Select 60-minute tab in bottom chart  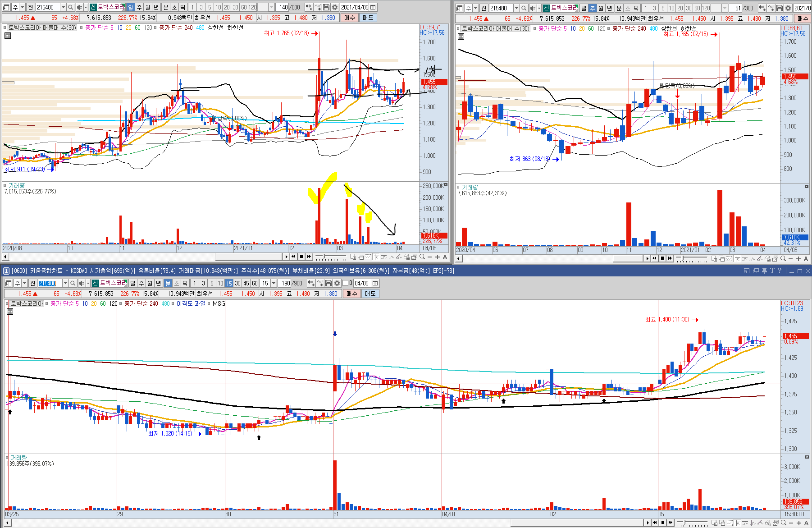coord(255,283)
